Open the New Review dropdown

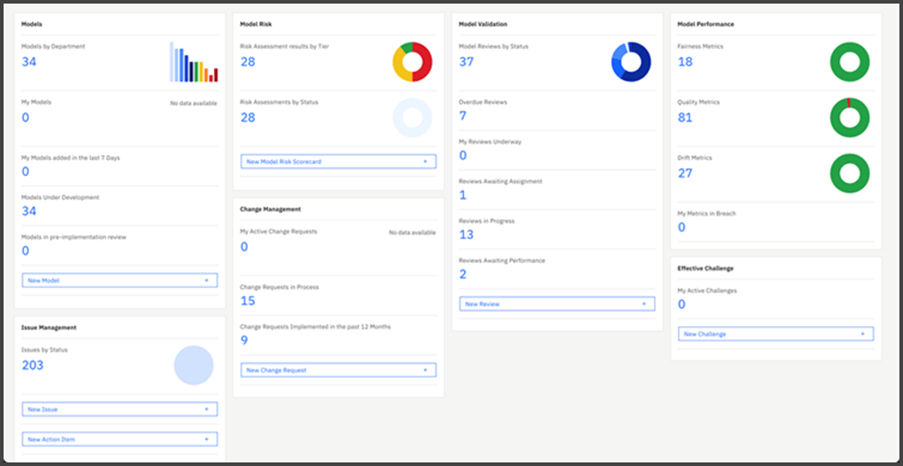tap(643, 303)
